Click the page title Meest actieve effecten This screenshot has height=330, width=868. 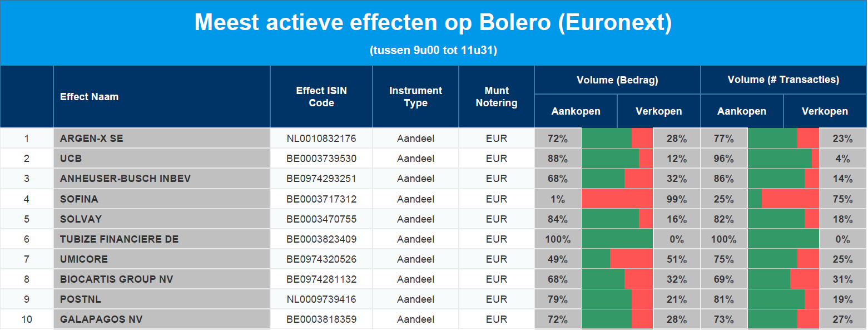coord(433,23)
